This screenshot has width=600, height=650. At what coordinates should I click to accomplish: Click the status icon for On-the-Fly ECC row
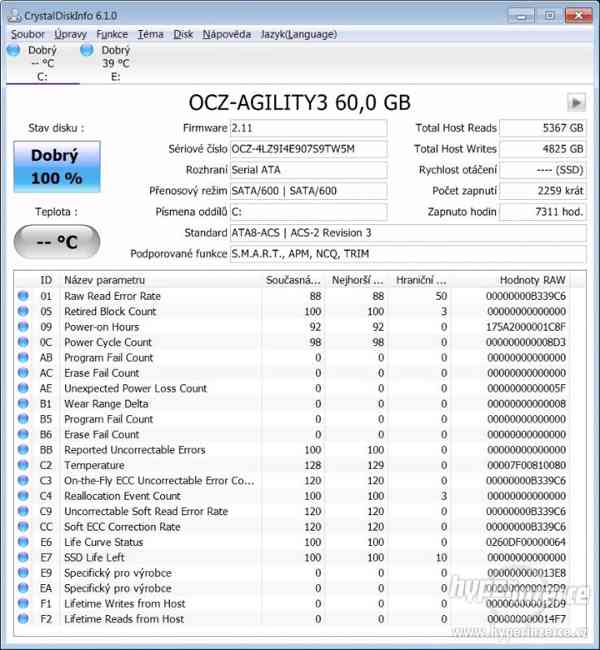click(x=23, y=480)
